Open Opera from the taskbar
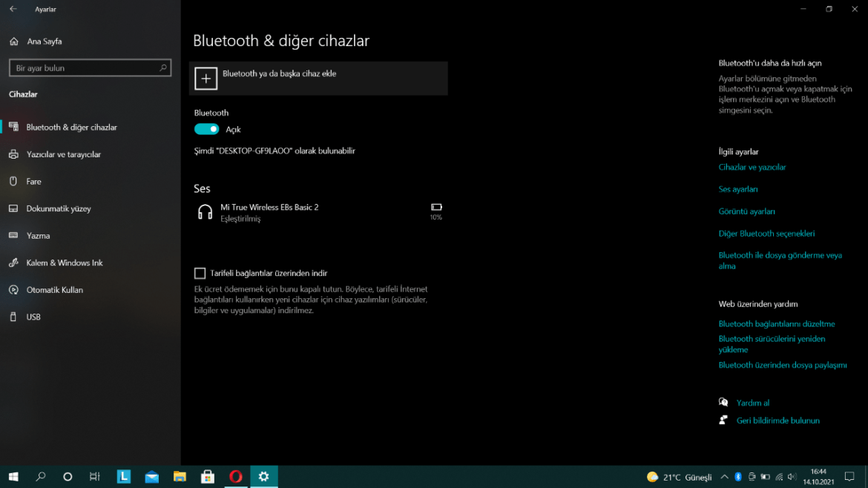This screenshot has width=868, height=488. 236,477
